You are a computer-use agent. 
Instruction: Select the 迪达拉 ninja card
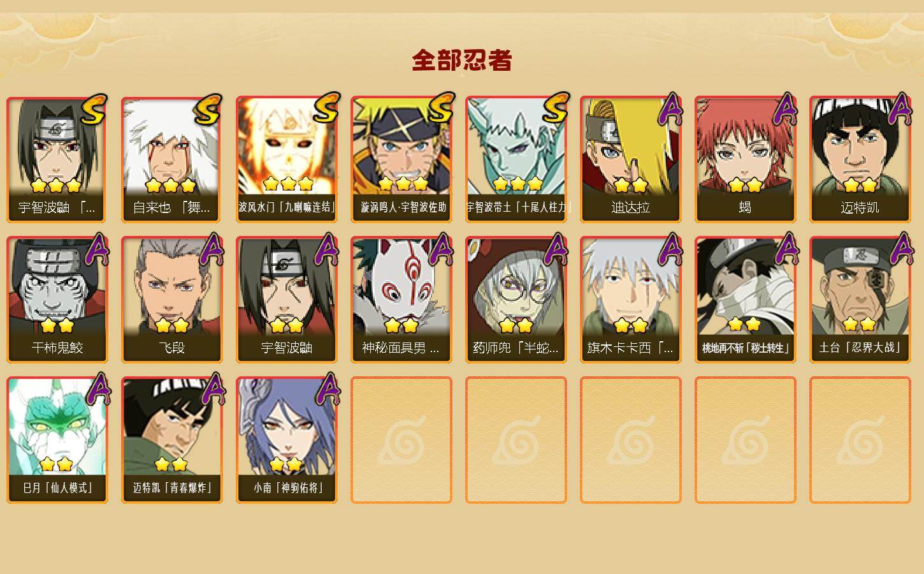630,159
